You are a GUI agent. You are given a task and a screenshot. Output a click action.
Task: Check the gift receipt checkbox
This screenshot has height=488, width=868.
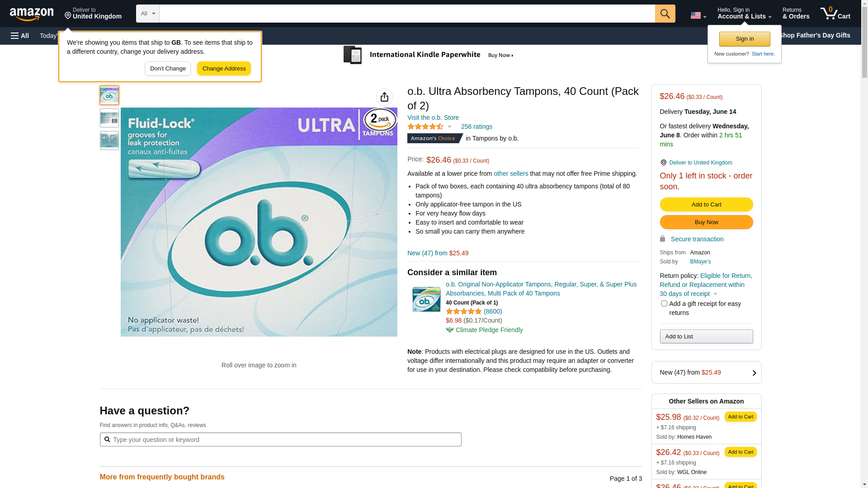(x=664, y=304)
